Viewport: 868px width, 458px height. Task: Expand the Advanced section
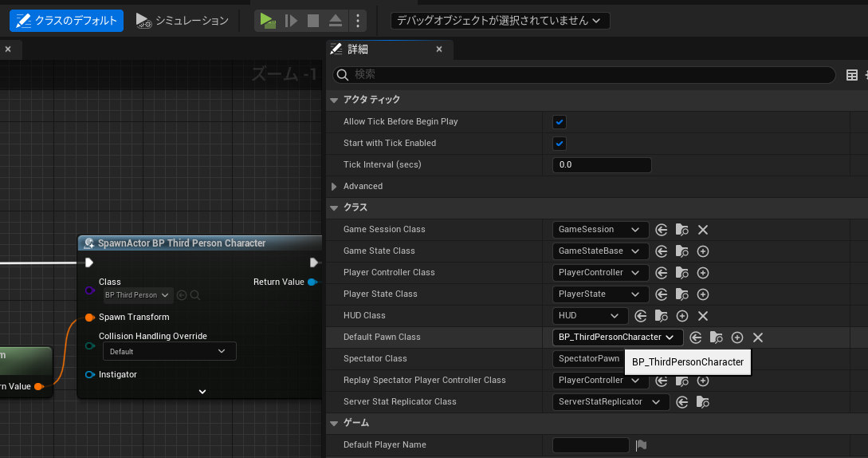click(x=334, y=186)
